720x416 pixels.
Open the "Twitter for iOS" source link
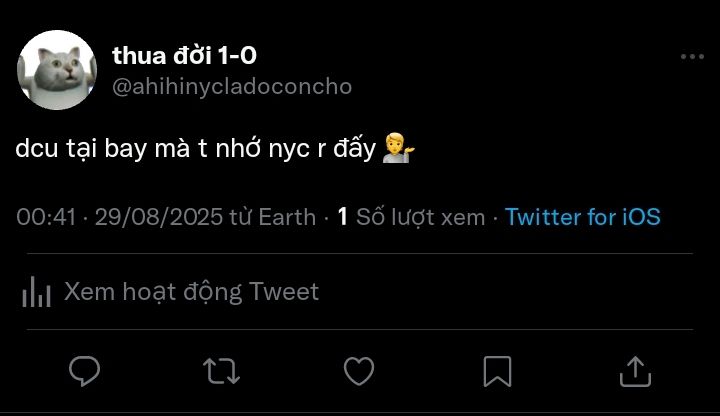[583, 217]
